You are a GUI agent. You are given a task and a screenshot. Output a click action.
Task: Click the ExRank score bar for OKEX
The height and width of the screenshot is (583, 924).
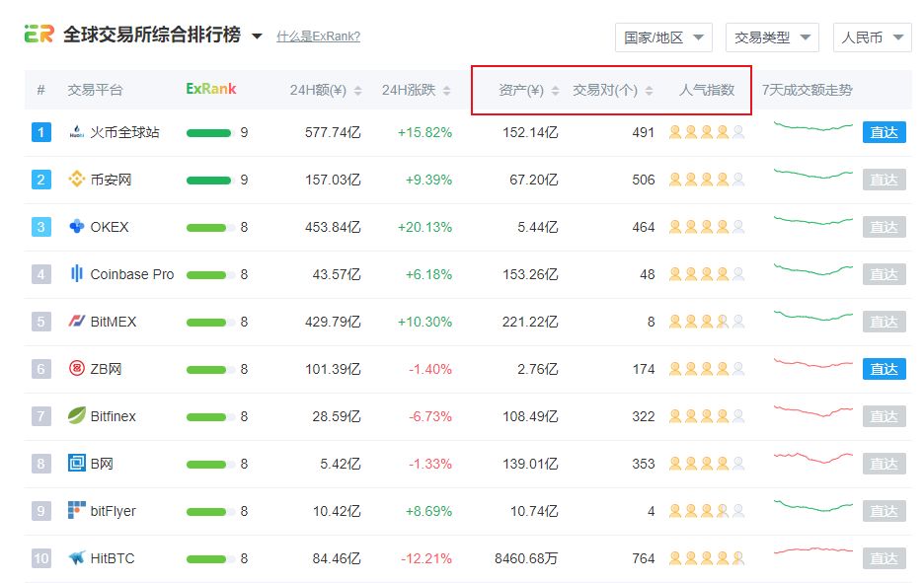[x=209, y=227]
